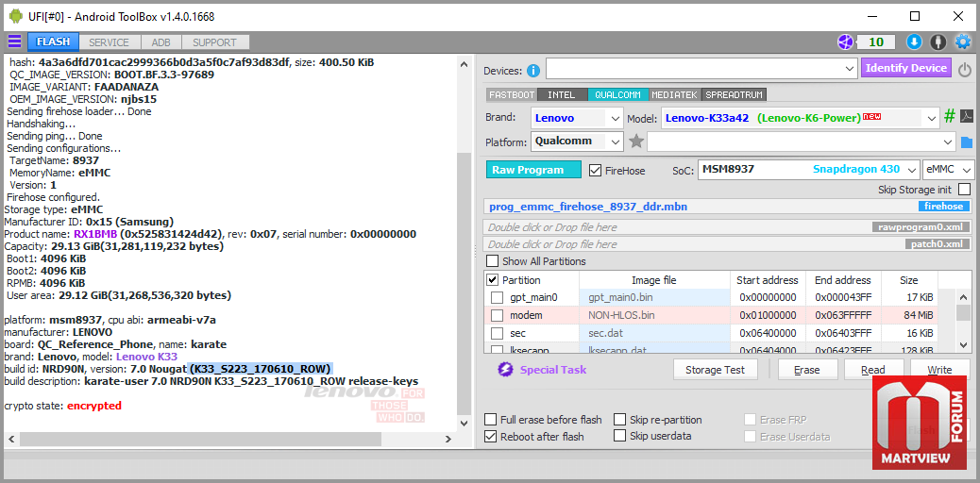
Task: Click the blue download update icon
Action: [914, 42]
